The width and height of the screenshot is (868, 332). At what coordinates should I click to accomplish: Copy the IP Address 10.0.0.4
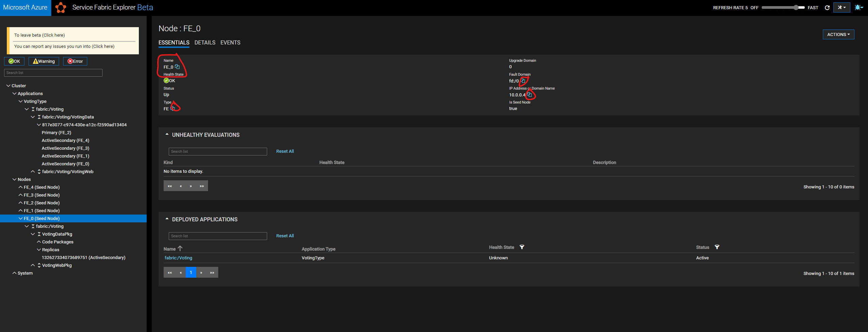pos(530,95)
